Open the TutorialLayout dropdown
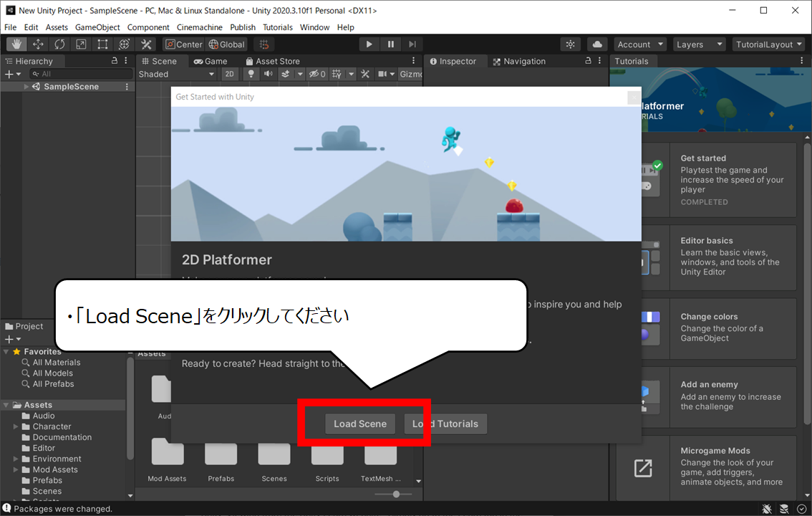The image size is (812, 516). pos(768,44)
